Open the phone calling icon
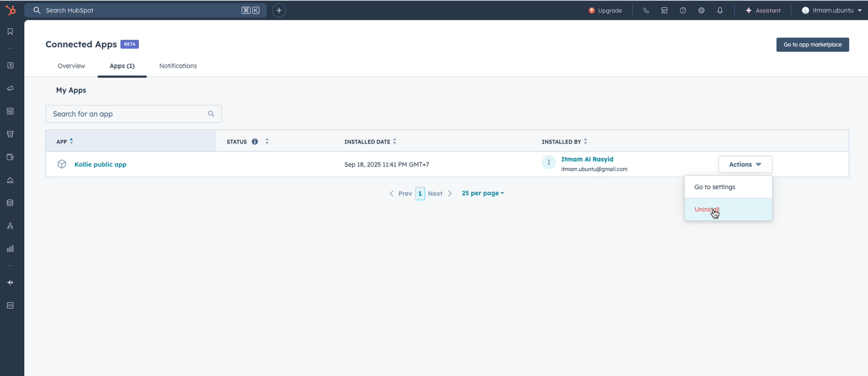868x376 pixels. [646, 10]
